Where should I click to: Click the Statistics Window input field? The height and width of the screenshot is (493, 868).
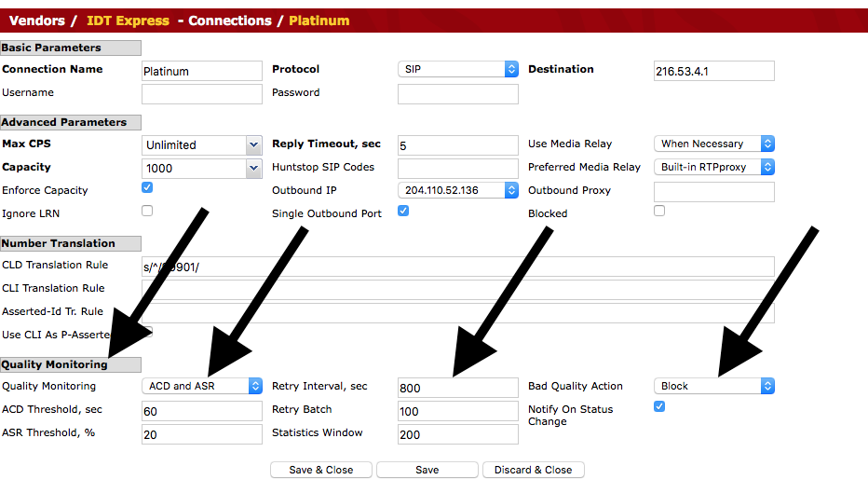click(x=458, y=434)
